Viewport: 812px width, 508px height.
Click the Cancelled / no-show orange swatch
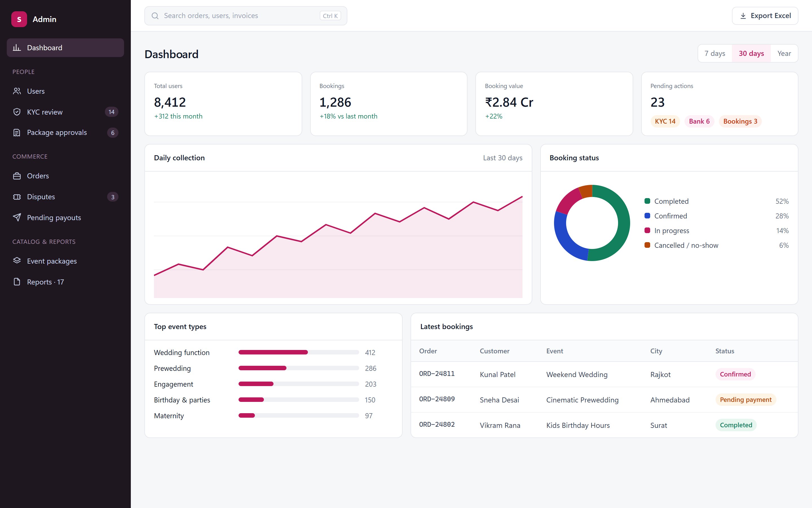(647, 245)
